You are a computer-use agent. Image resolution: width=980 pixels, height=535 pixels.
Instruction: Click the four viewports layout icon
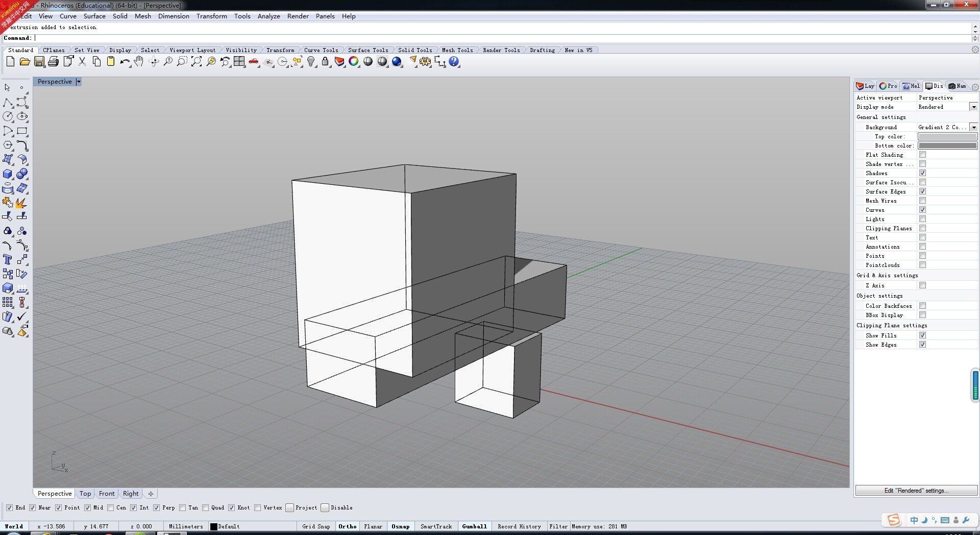(x=239, y=62)
